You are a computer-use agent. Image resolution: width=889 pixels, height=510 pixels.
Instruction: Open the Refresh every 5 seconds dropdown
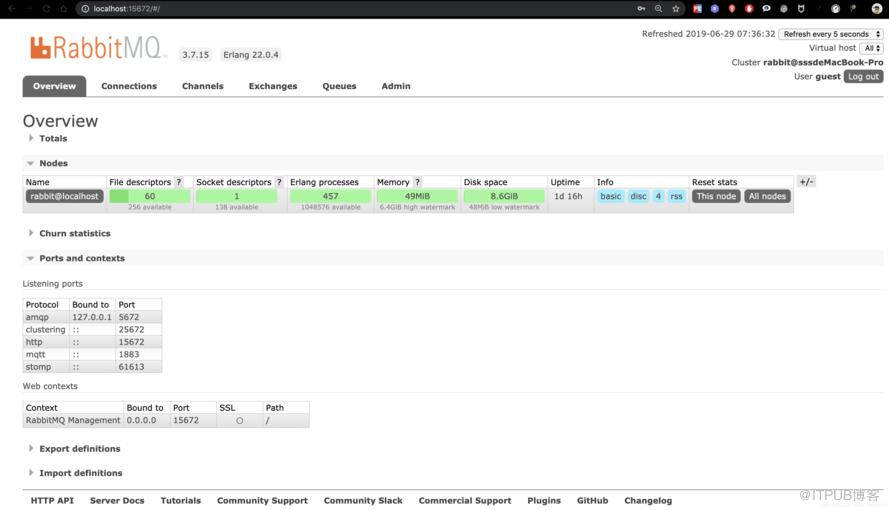pos(831,34)
